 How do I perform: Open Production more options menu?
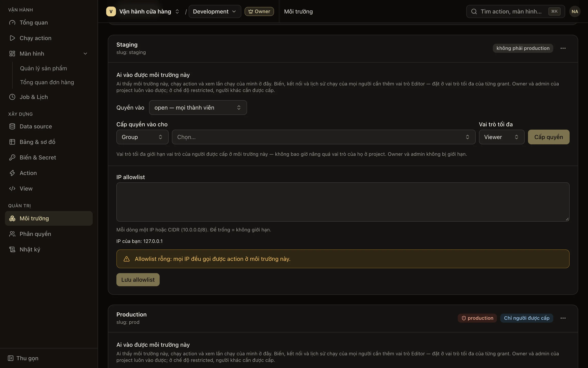563,318
